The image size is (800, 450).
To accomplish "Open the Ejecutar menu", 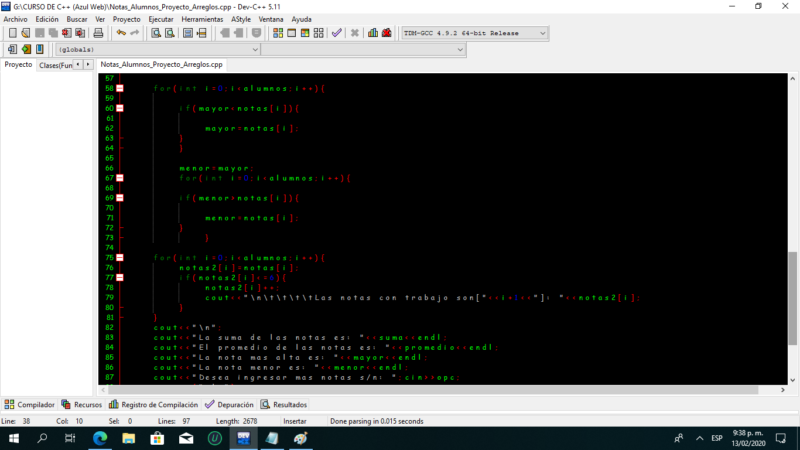I will [160, 19].
